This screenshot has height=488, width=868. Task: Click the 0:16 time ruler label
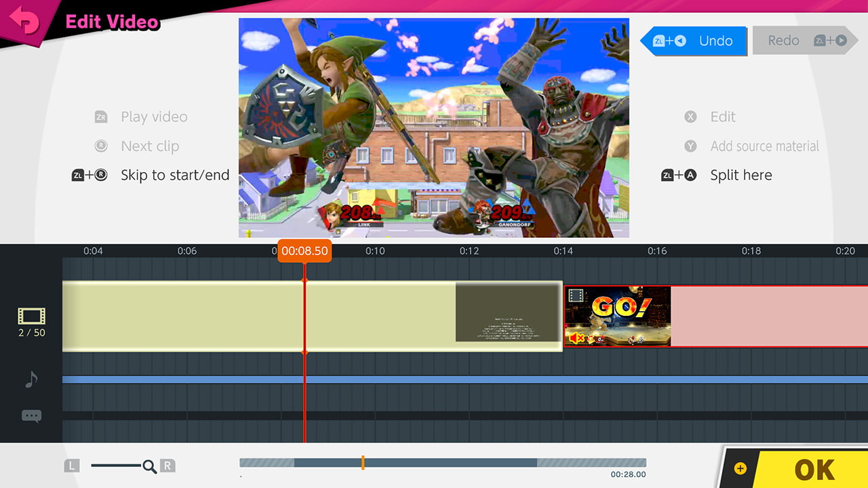[x=657, y=251]
